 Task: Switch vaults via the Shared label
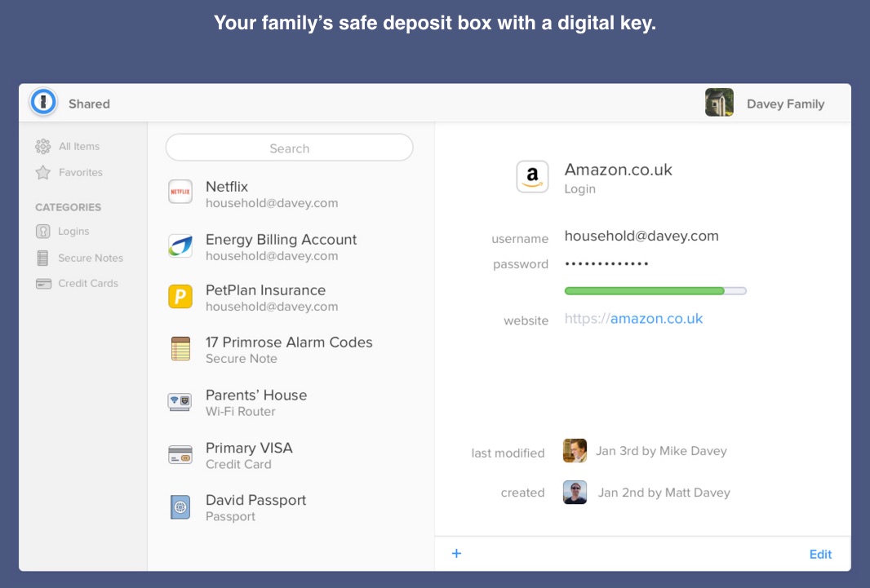[89, 104]
